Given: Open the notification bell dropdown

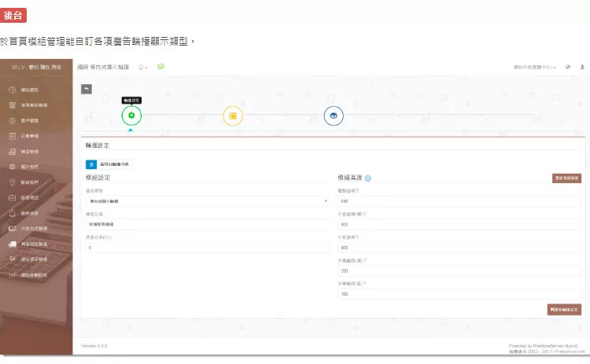Looking at the screenshot, I should [142, 67].
